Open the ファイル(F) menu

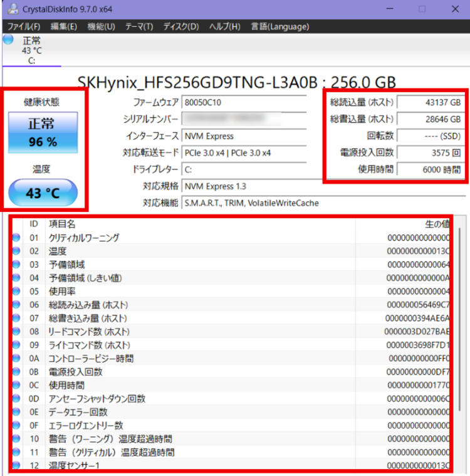(24, 27)
